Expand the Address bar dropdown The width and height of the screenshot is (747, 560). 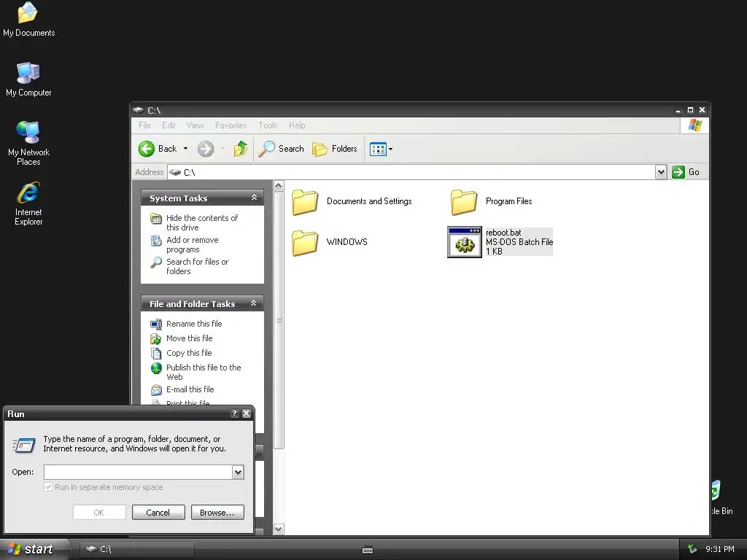click(x=660, y=172)
